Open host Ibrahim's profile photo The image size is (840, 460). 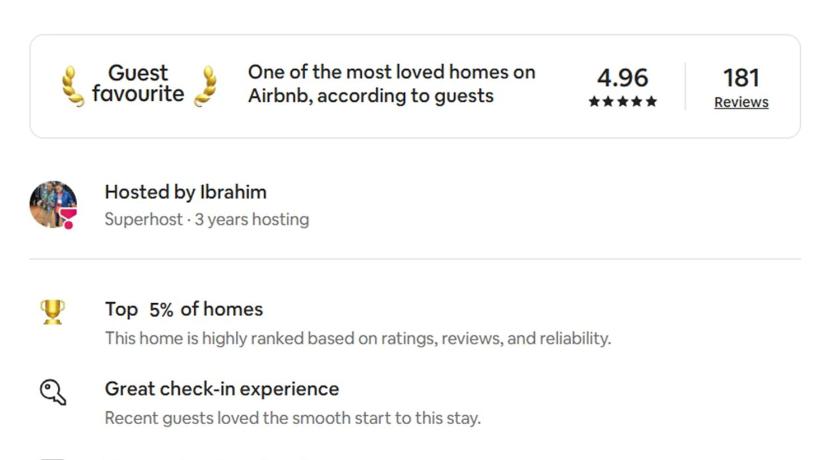point(52,204)
